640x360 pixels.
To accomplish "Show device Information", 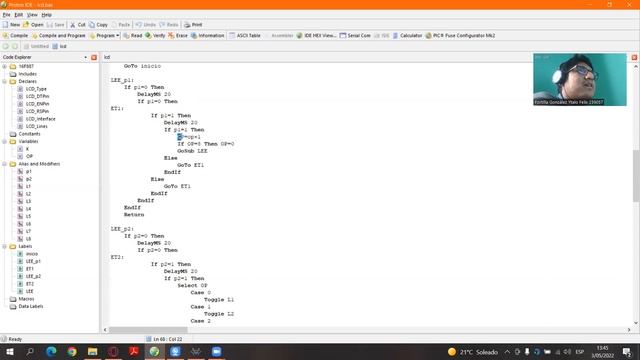I will 208,36.
